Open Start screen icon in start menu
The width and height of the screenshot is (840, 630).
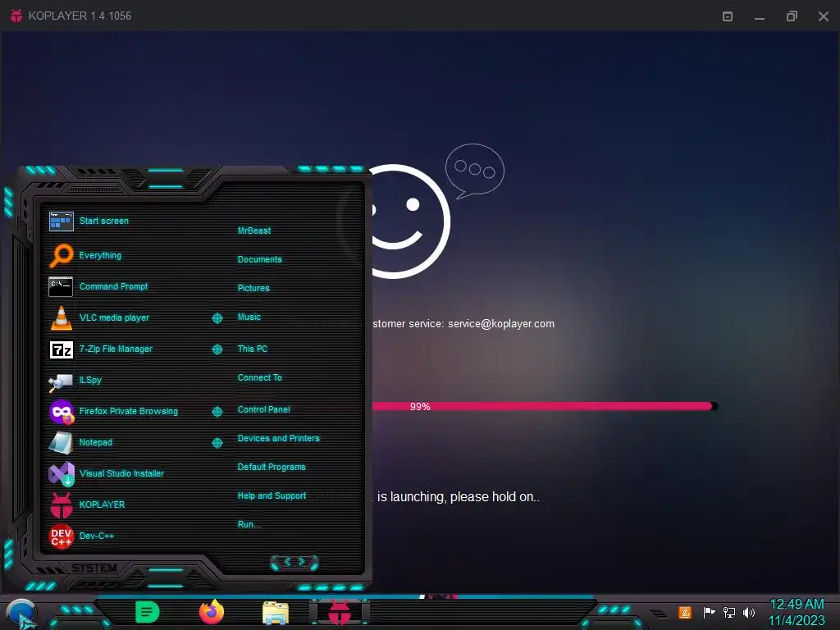coord(61,221)
